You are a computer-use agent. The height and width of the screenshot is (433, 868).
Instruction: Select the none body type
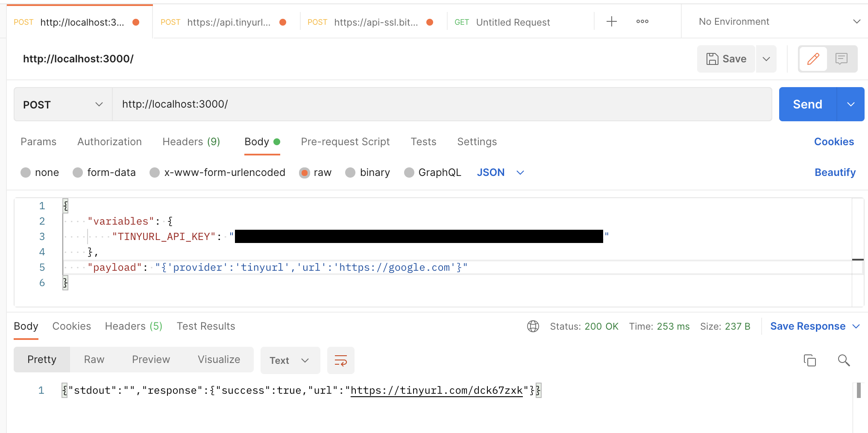point(26,173)
